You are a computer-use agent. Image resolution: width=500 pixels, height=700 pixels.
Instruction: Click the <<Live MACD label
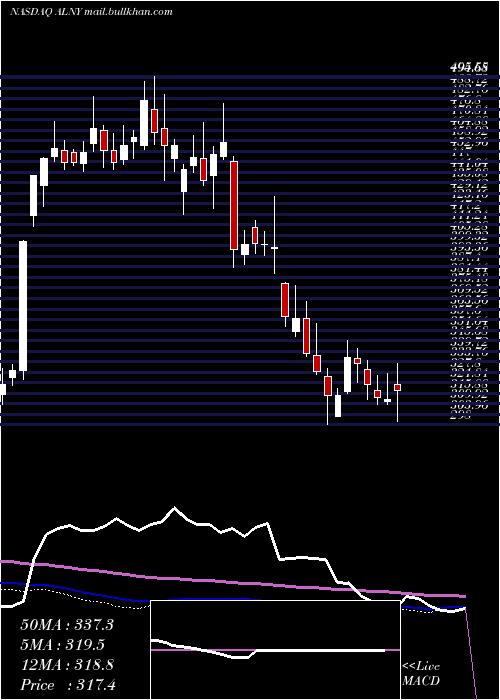click(x=421, y=674)
